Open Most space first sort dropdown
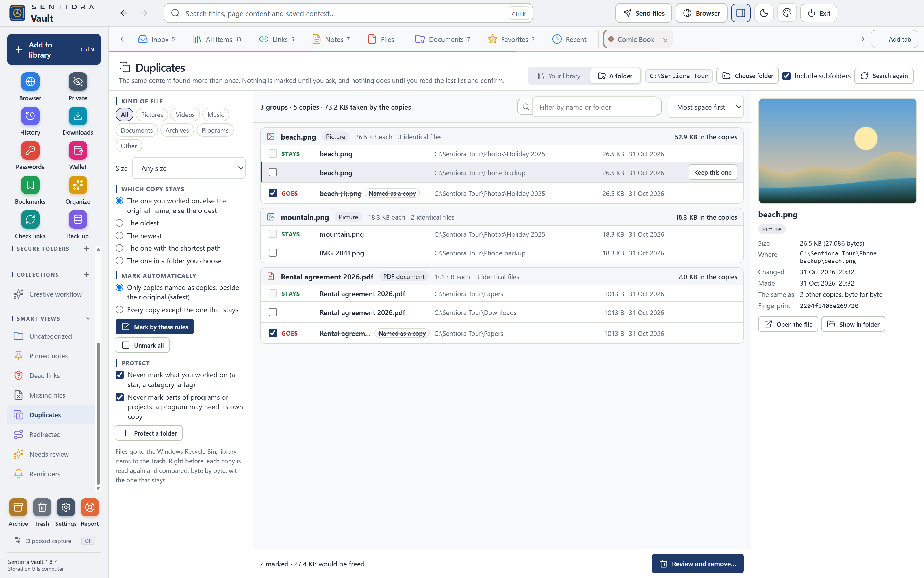Viewport: 924px width, 578px height. click(x=705, y=107)
